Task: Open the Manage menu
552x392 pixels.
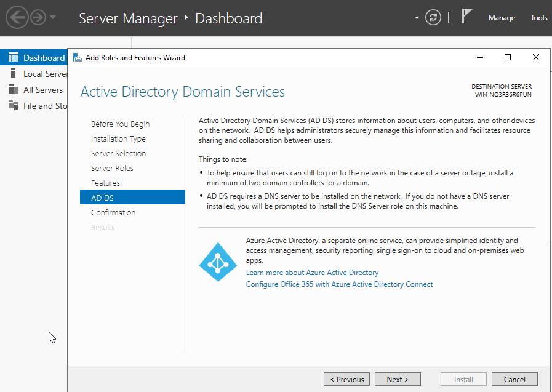Action: (502, 18)
